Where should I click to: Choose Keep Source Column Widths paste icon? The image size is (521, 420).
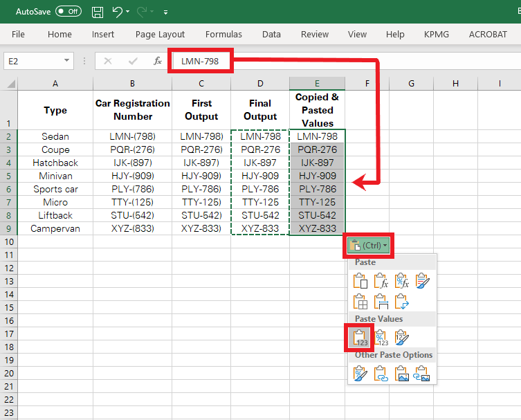click(x=381, y=302)
